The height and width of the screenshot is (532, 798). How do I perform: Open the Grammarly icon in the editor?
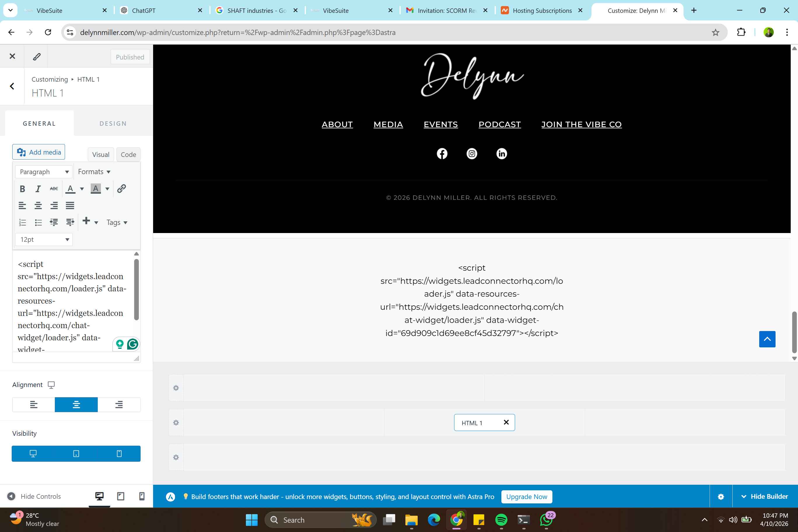coord(133,344)
